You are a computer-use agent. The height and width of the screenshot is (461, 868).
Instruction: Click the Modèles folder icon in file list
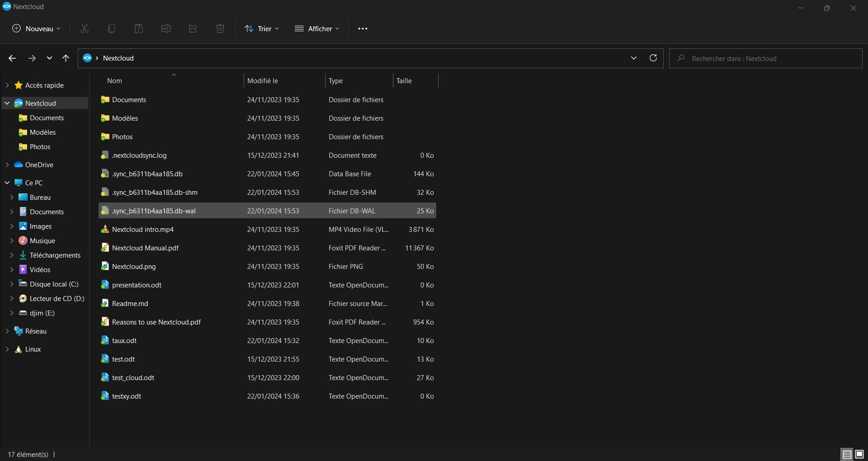[105, 118]
